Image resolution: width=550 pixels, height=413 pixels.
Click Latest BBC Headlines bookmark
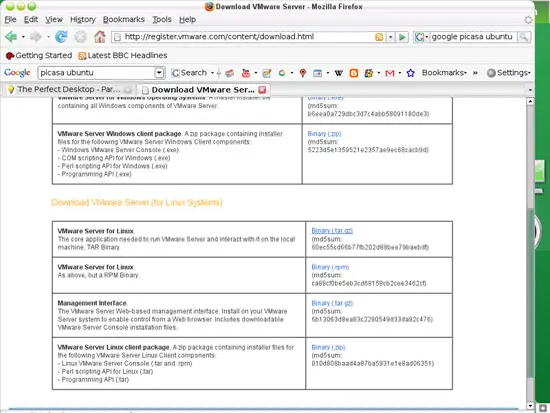click(x=123, y=55)
